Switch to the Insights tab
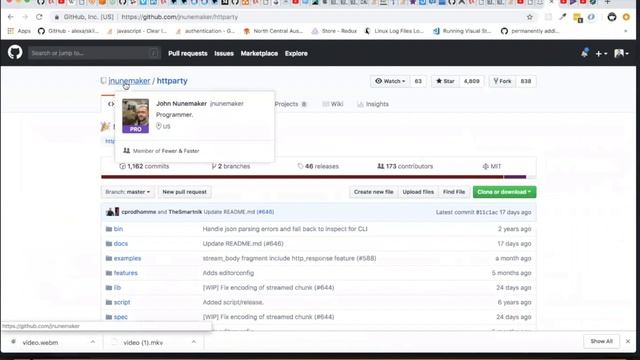The height and width of the screenshot is (360, 640). [x=373, y=104]
